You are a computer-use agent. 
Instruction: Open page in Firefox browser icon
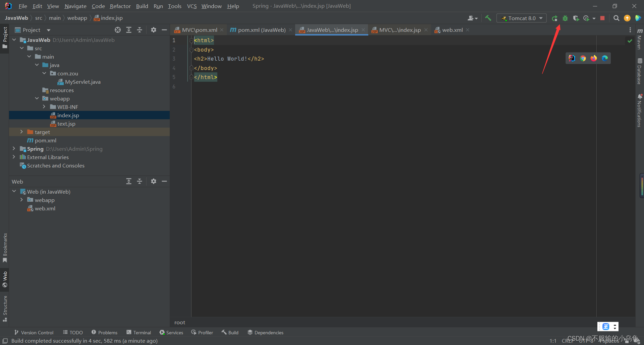tap(594, 58)
